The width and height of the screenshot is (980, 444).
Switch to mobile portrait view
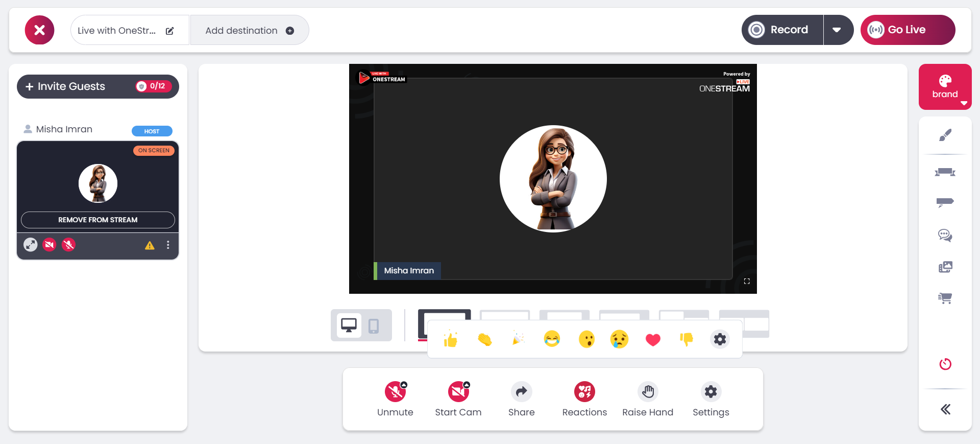point(374,325)
